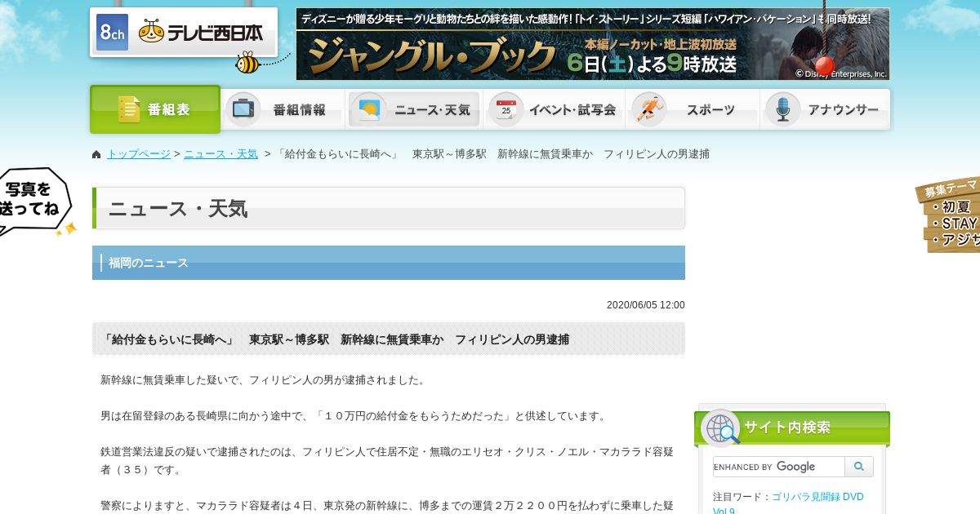Open the テレビ西日本 8ch logo

tap(183, 33)
